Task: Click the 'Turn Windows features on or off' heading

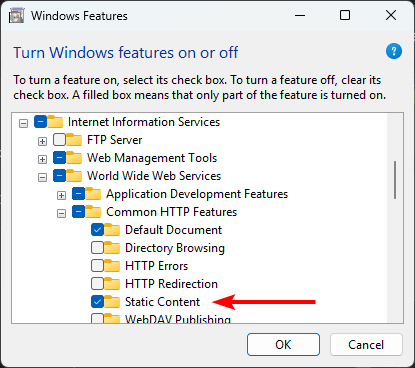Action: click(x=126, y=53)
